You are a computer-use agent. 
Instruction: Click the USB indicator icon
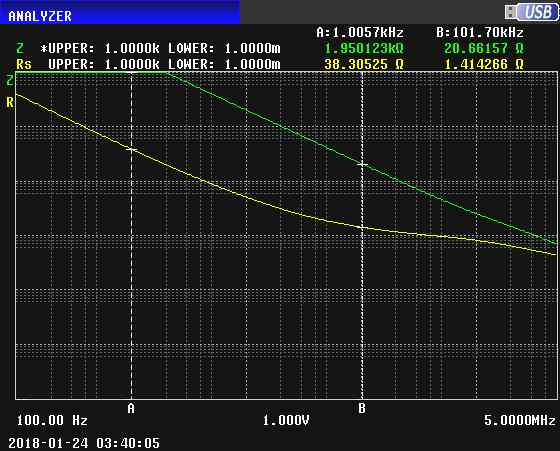click(531, 12)
